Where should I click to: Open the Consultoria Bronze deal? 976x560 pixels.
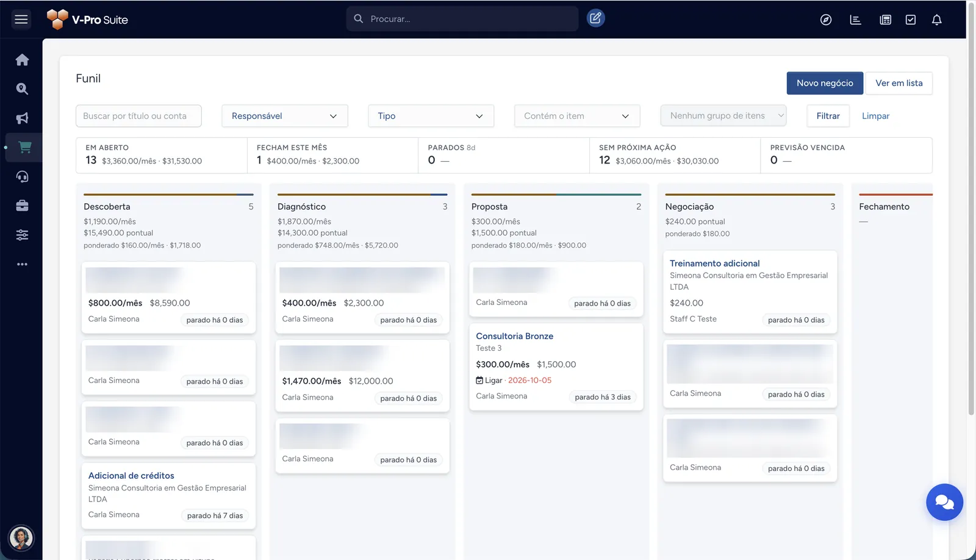click(x=515, y=336)
